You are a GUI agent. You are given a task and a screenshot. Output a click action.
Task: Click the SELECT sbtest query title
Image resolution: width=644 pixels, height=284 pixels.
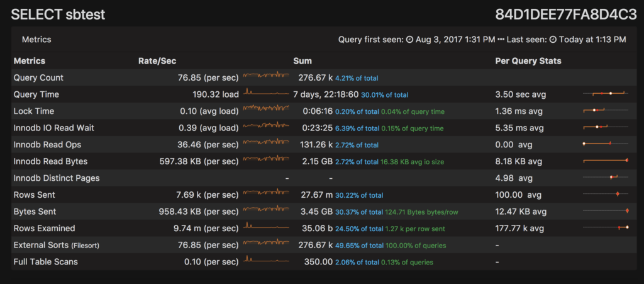[x=58, y=14]
